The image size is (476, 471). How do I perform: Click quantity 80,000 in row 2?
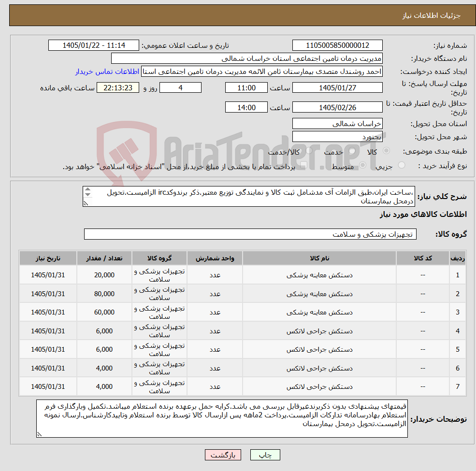click(x=104, y=294)
